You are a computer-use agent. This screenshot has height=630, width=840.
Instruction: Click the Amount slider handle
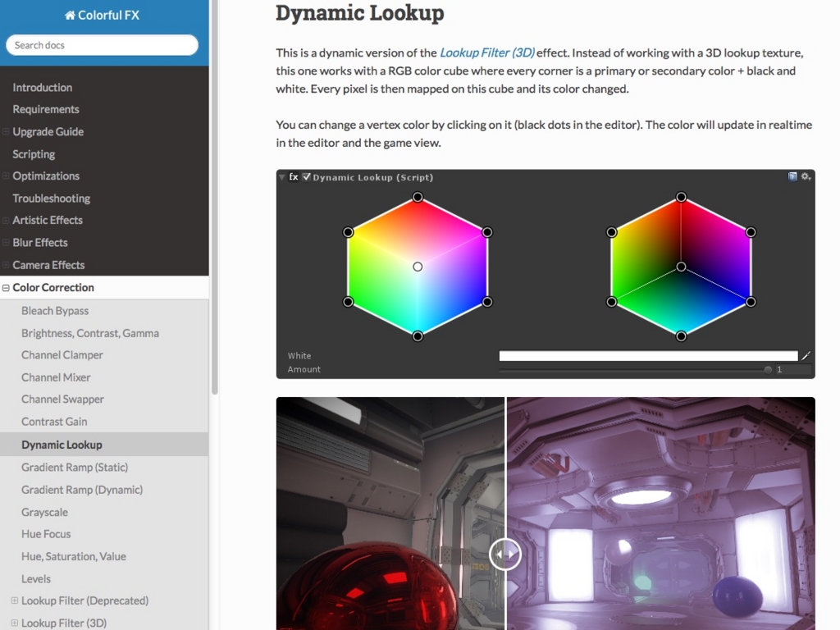pyautogui.click(x=768, y=370)
